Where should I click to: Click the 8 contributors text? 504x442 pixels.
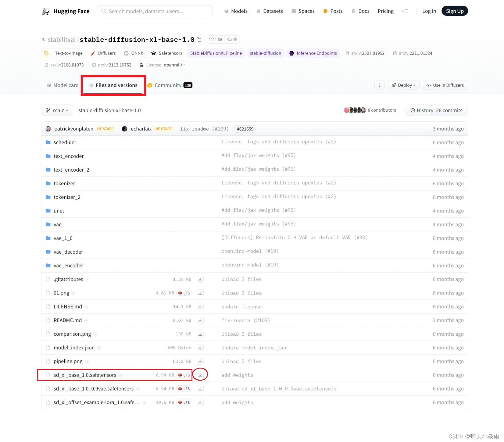click(382, 110)
